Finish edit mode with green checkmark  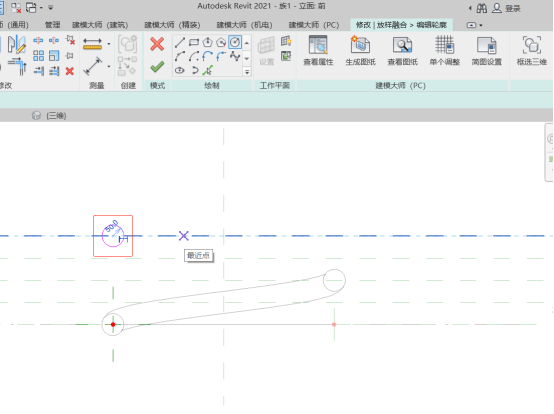pos(157,67)
